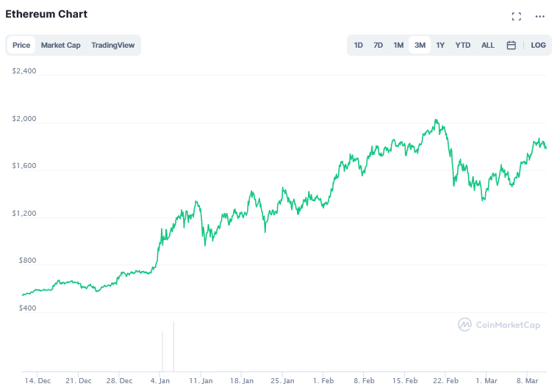Click the 18. Jan date label
Image resolution: width=560 pixels, height=392 pixels.
242,380
